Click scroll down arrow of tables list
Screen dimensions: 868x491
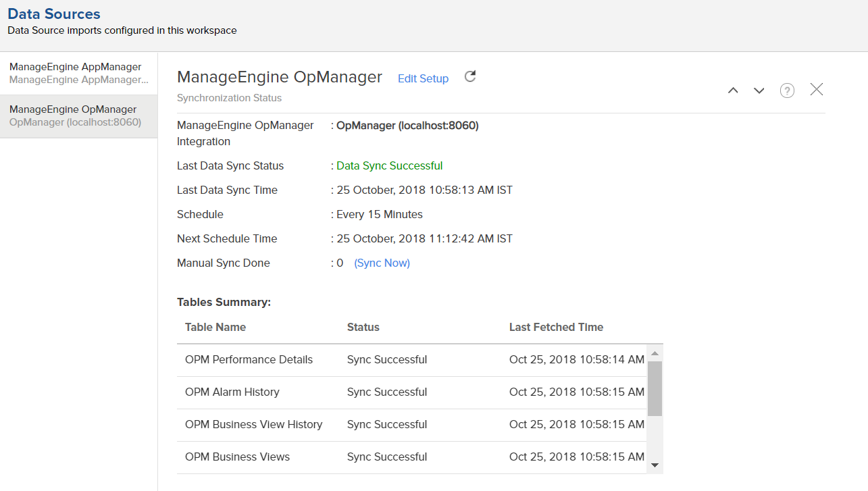(x=655, y=465)
